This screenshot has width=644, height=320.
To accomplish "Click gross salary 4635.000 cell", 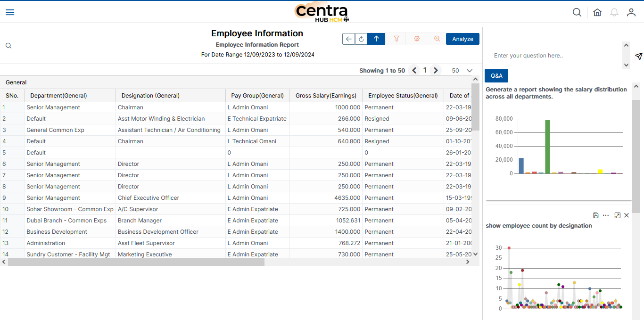I will pos(326,198).
